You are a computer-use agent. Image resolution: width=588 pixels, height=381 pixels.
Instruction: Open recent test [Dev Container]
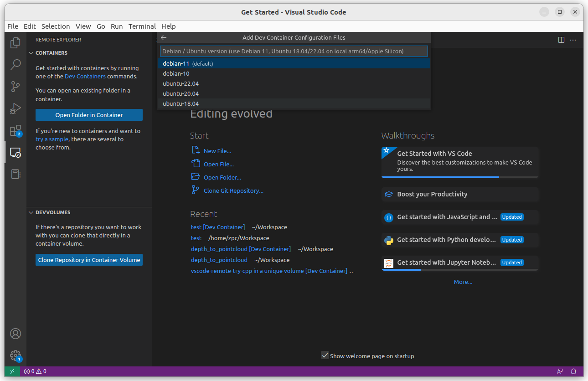point(218,227)
